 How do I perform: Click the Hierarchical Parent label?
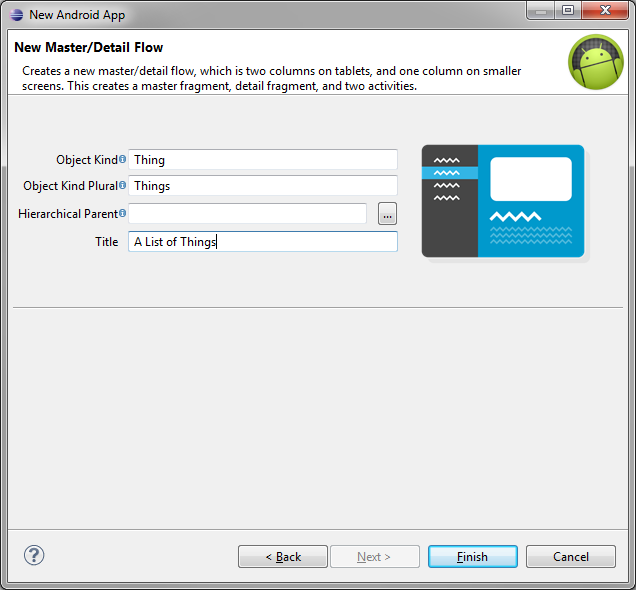click(68, 214)
